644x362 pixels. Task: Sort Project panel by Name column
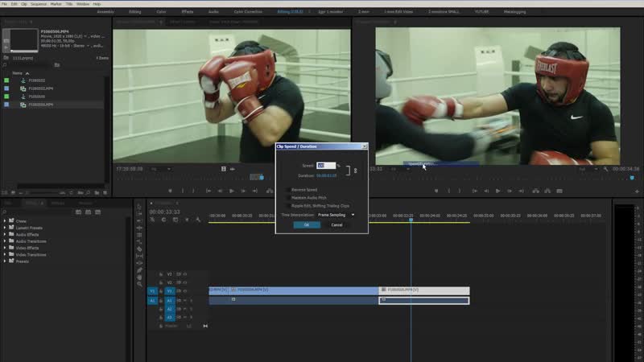point(17,73)
